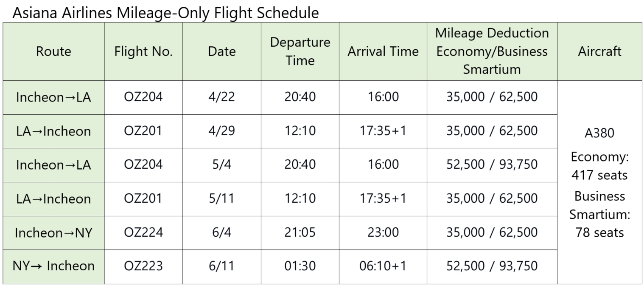Click flight number OZ223
This screenshot has width=644, height=286.
click(x=143, y=266)
